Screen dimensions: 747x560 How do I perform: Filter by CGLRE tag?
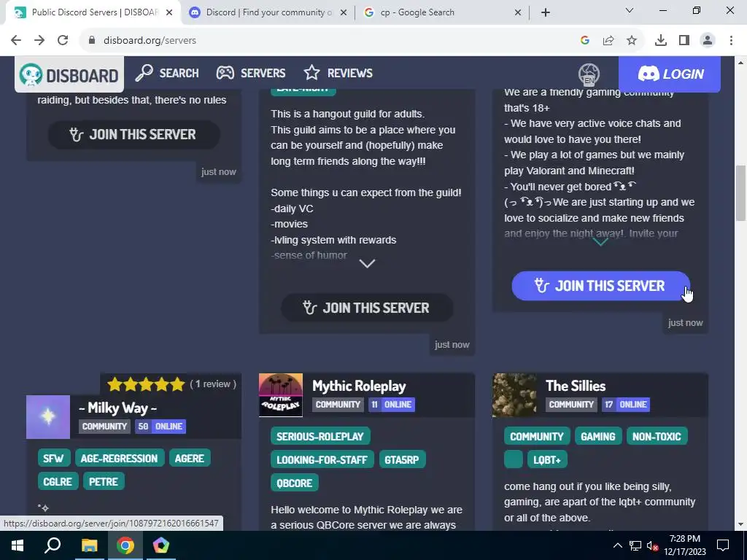[x=58, y=482]
